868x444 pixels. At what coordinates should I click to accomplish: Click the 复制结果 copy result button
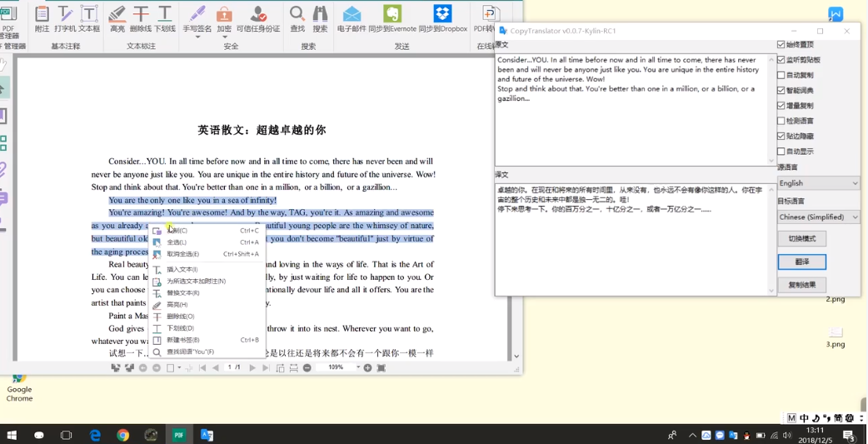coord(801,285)
